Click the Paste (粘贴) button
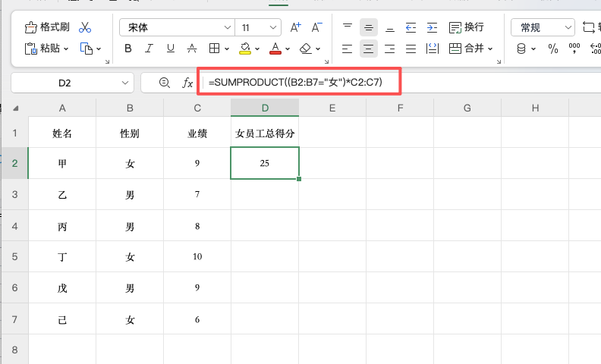 tap(42, 49)
